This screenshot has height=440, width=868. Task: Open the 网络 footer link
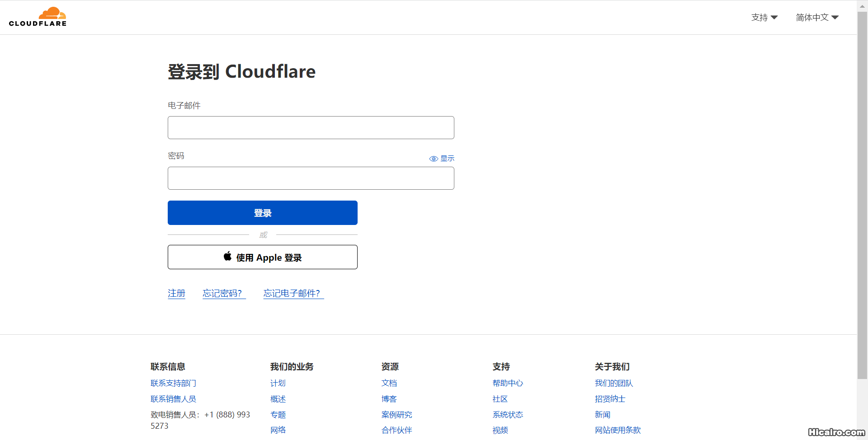tap(278, 430)
